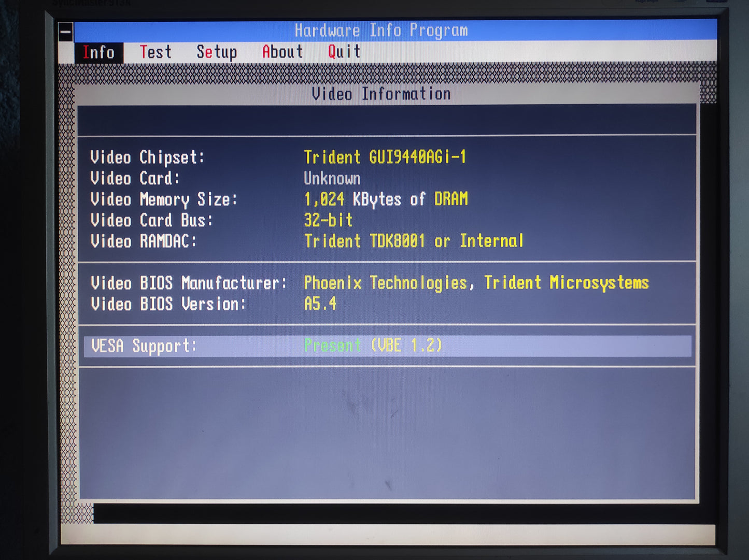This screenshot has height=560, width=749.
Task: Open the About menu
Action: [x=282, y=52]
